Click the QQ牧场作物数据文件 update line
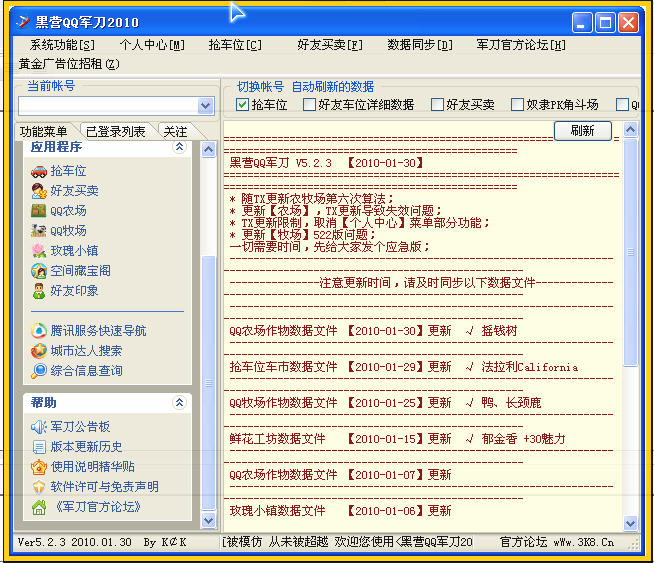The image size is (654, 563). pyautogui.click(x=385, y=403)
